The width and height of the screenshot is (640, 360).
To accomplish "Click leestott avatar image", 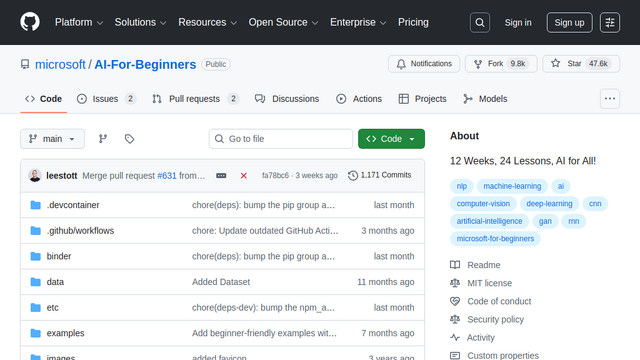I will (35, 176).
